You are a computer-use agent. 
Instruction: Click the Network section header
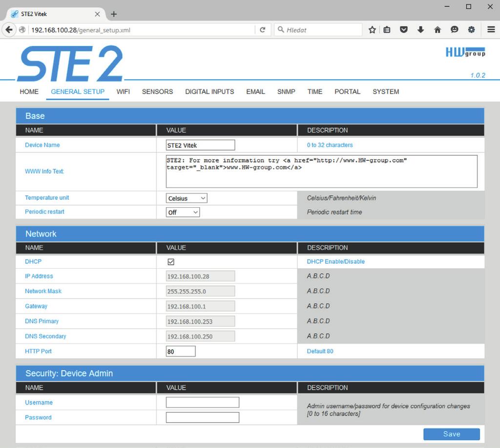point(250,234)
